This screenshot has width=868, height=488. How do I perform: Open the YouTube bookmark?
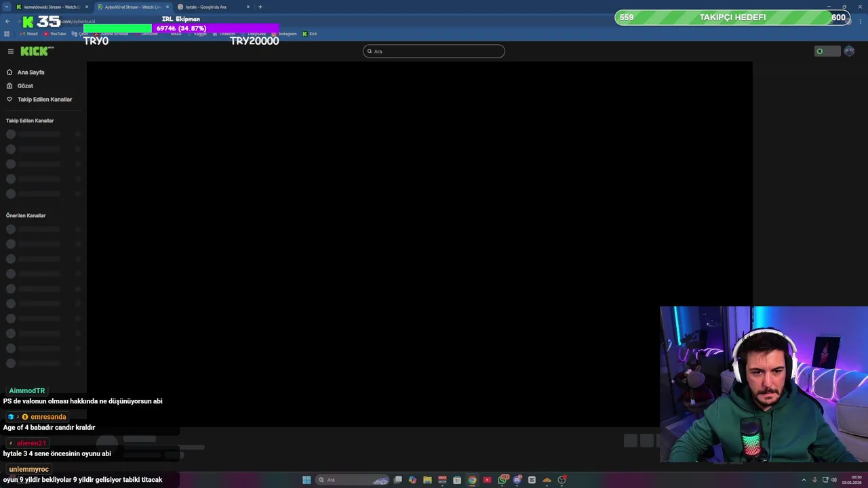click(55, 34)
